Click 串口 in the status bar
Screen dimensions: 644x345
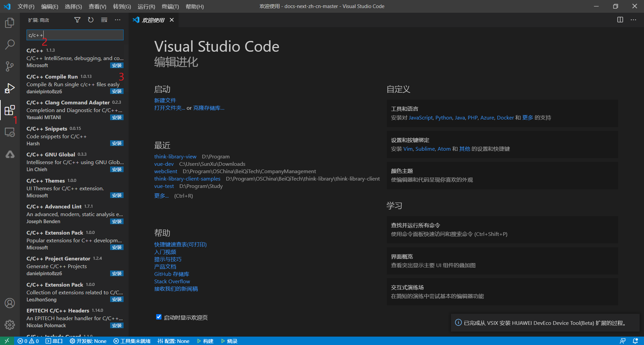pyautogui.click(x=54, y=341)
